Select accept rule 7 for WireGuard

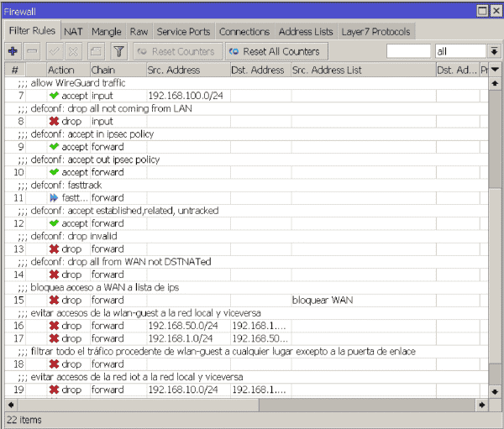(x=246, y=96)
